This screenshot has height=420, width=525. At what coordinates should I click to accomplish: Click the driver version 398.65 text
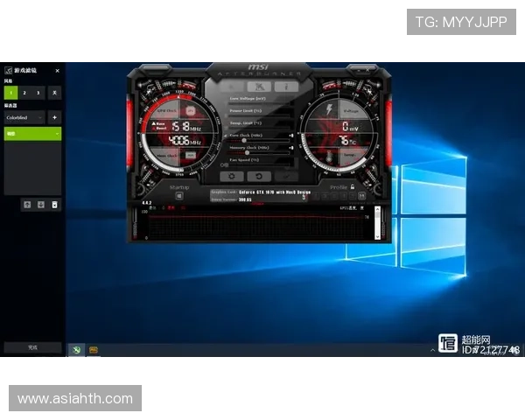coord(245,199)
